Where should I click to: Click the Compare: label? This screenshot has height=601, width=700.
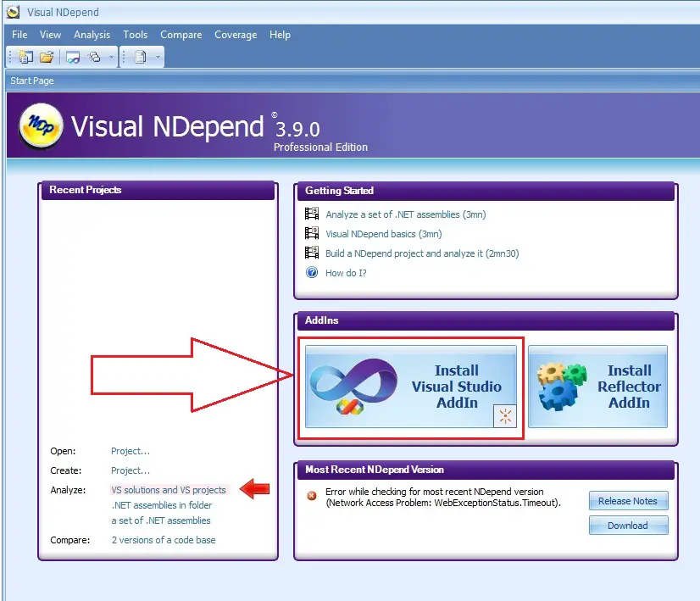point(70,540)
